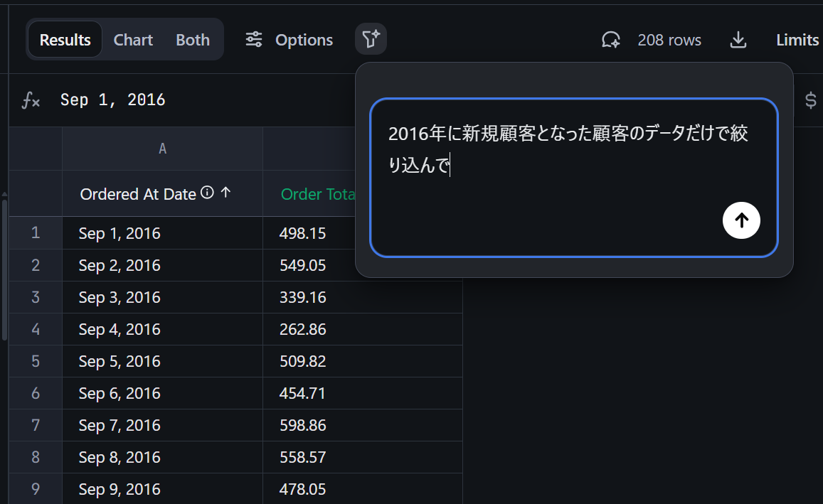Submit the prompt with the arrow button
Viewport: 823px width, 504px height.
741,220
